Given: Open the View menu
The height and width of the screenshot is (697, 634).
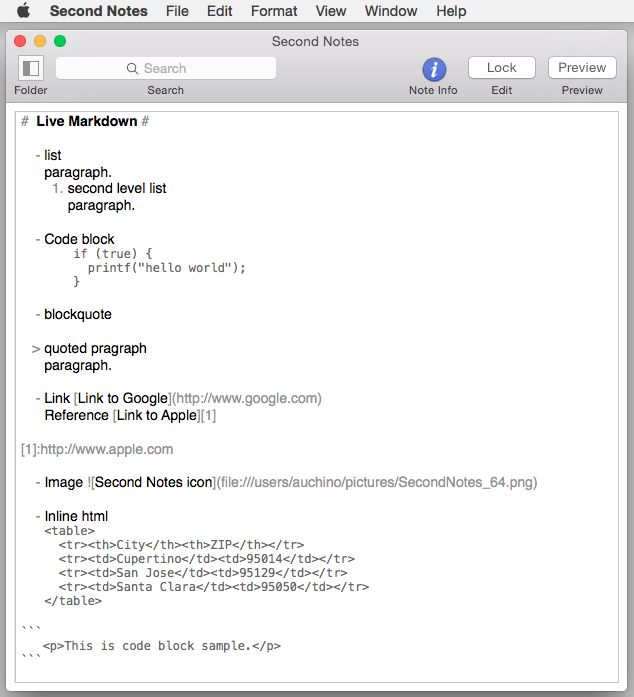Looking at the screenshot, I should click(x=331, y=11).
